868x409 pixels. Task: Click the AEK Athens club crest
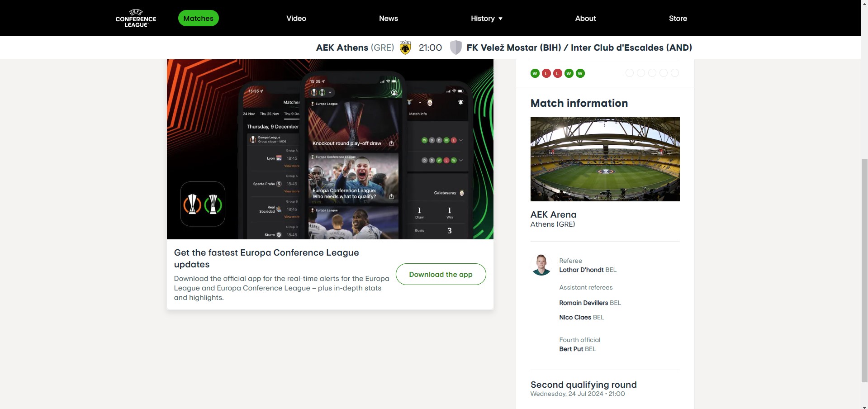[405, 48]
